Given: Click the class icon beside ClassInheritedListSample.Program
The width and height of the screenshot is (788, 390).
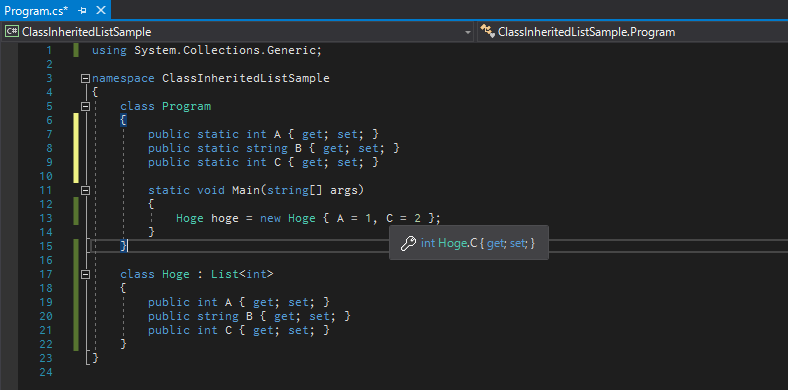Looking at the screenshot, I should 487,32.
